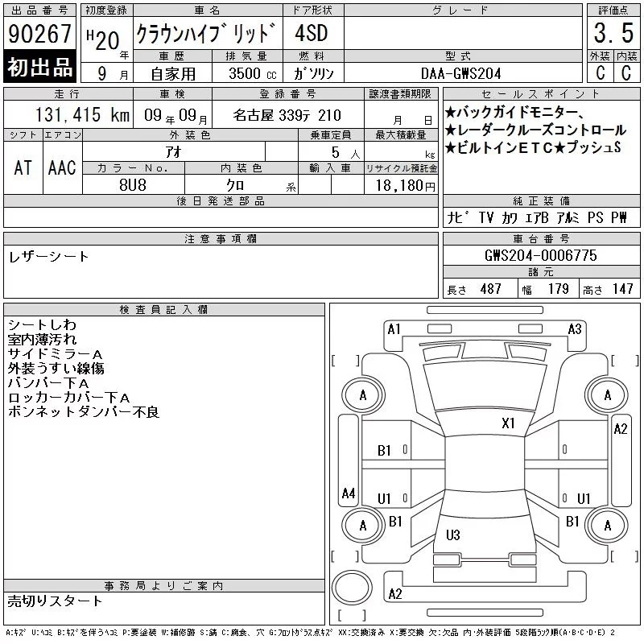This screenshot has height=644, width=644.
Task: Select the A1 mark on the car diagram
Action: pos(394,328)
